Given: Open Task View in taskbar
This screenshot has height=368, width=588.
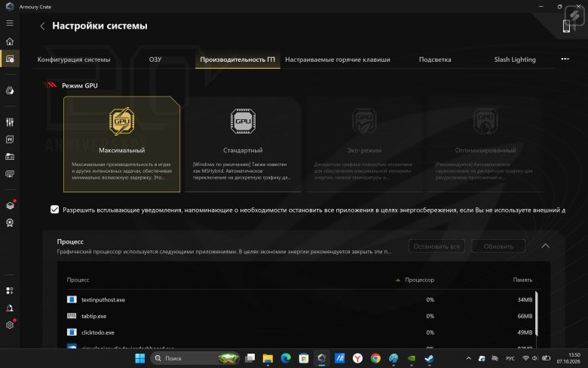Looking at the screenshot, I should 250,359.
